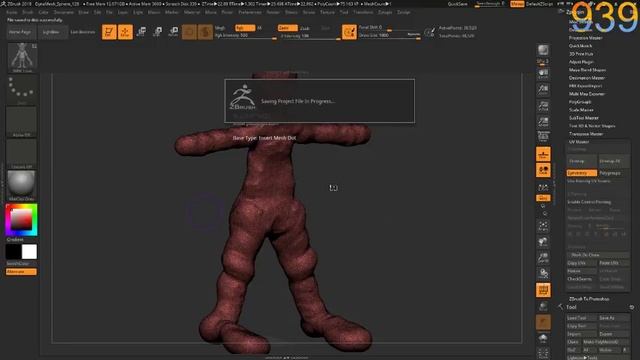Screen dimensions: 640x360
Task: Adjust the Draw Size slider
Action: tap(389, 36)
